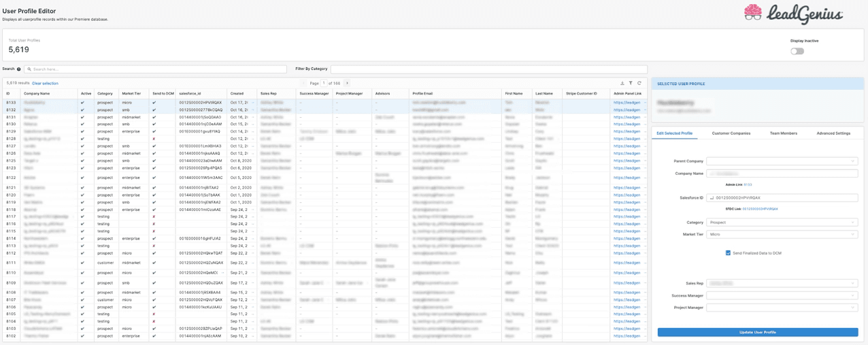Go to next page arrow in pagination
Viewport: 868px width, 345px height.
[347, 83]
